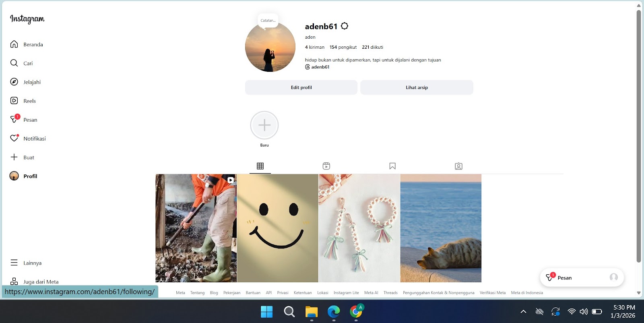
Task: Switch to the Reels profile tab
Action: 326,166
